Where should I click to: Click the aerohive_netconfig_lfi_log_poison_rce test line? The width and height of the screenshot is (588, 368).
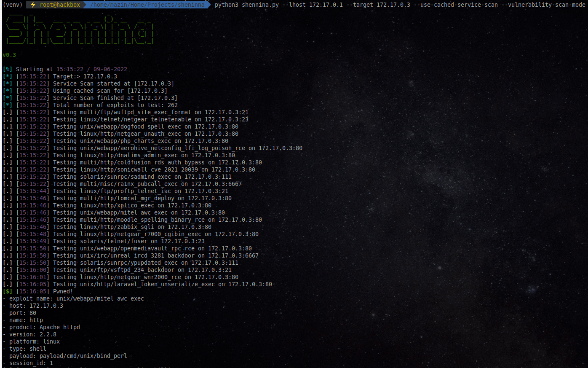[152, 148]
